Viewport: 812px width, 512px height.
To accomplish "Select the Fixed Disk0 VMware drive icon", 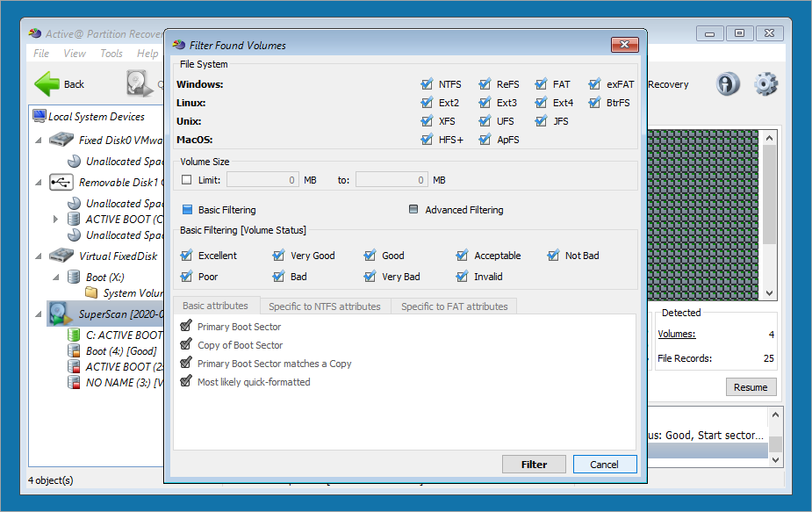I will click(x=61, y=140).
